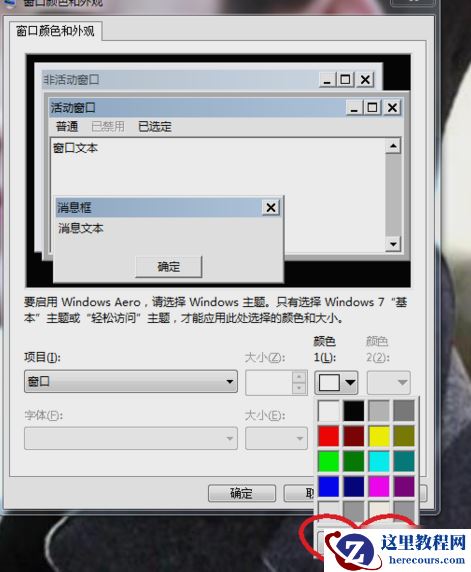Screen dimensions: 471x572
Task: Click the 确定 button in preview message box
Action: [169, 267]
